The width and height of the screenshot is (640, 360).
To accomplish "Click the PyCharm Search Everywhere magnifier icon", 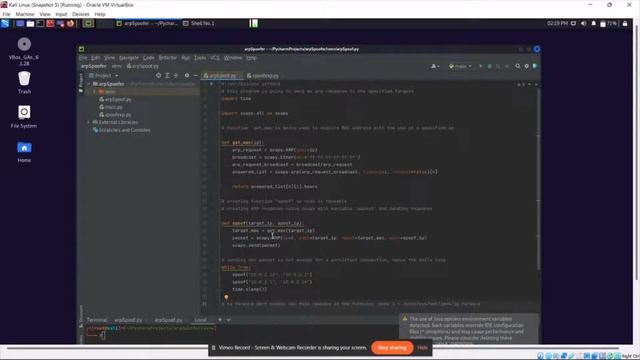I will (518, 66).
